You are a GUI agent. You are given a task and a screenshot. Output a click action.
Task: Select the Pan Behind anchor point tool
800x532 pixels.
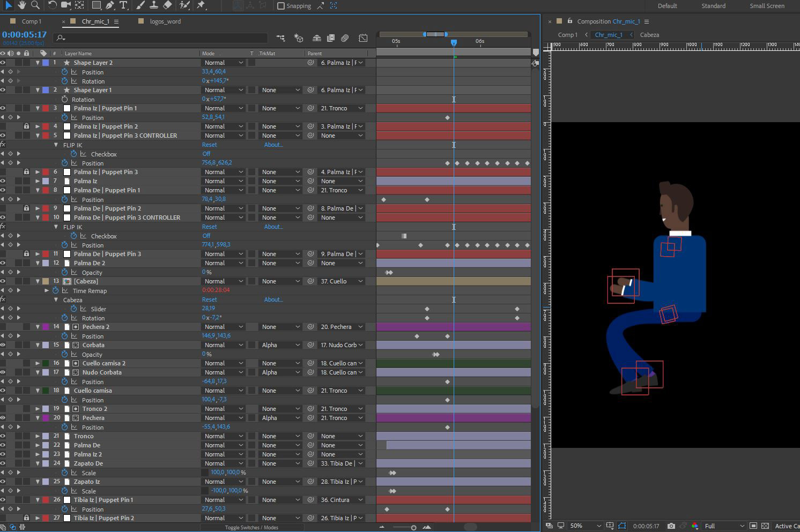point(79,5)
